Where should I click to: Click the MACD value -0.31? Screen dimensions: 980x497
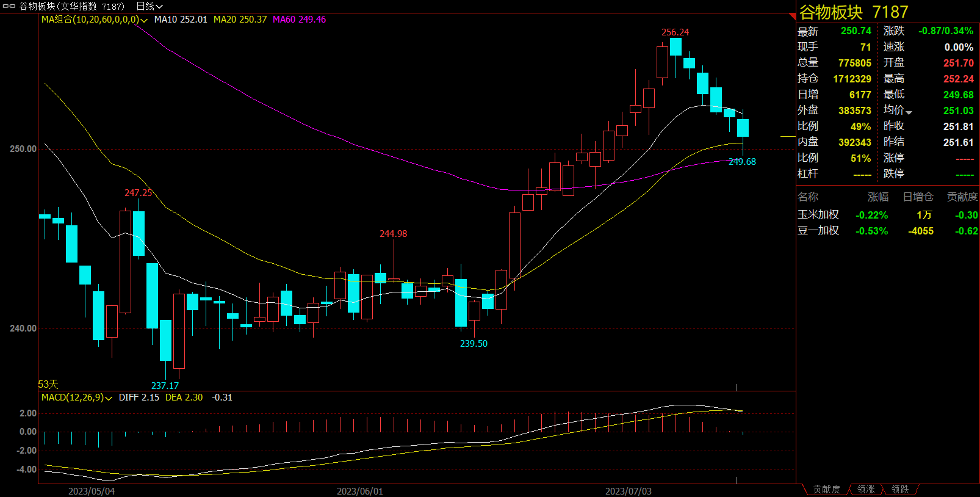222,397
